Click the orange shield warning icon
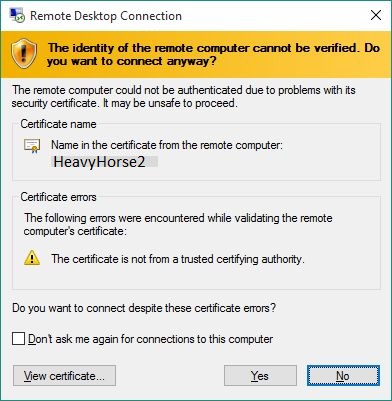This screenshot has height=401, width=392. tap(23, 53)
